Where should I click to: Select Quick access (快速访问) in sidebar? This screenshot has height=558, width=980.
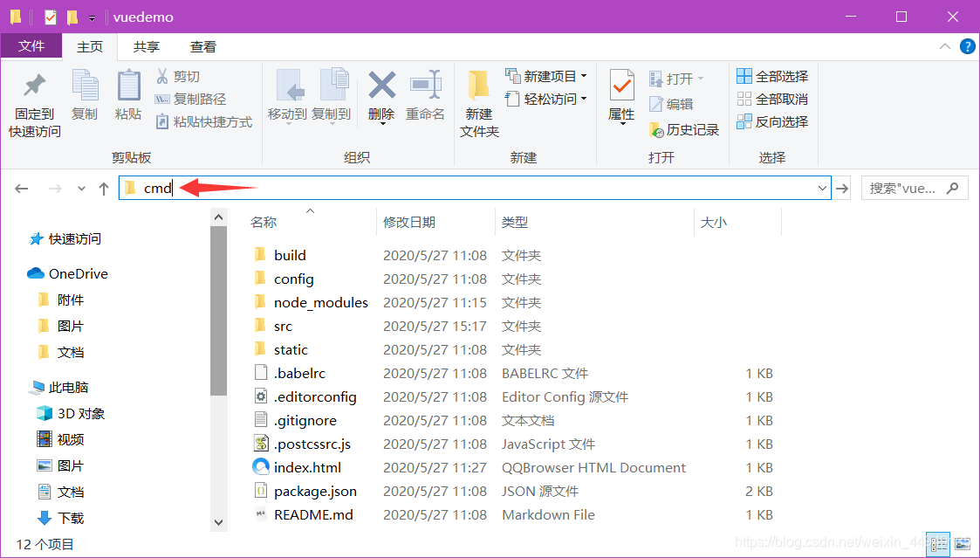point(65,239)
